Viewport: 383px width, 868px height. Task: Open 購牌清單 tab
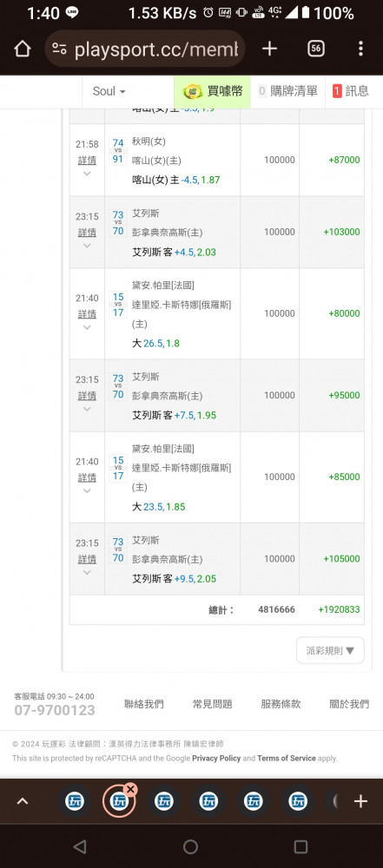tap(287, 91)
